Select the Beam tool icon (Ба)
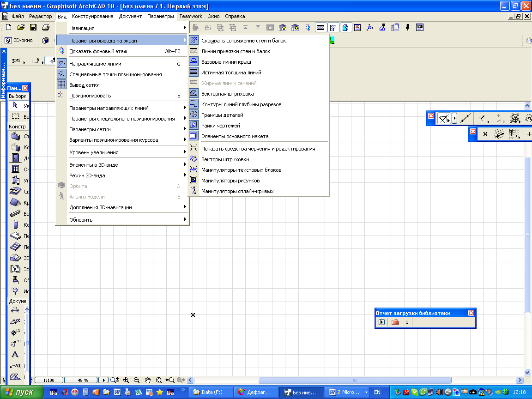532x399 pixels. [15, 213]
